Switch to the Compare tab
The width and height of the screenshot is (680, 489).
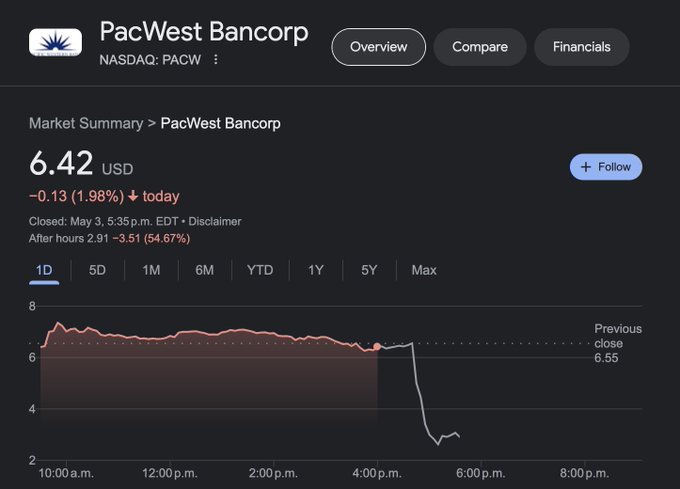coord(480,47)
